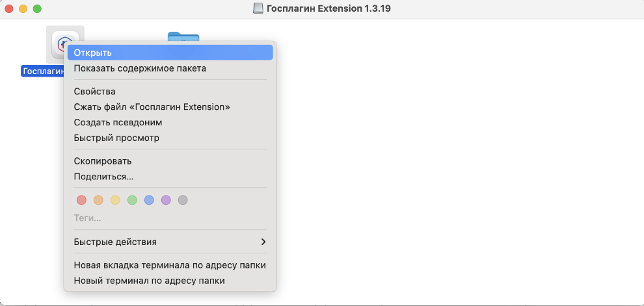Apply the orange color tag
Screen dimensions: 644x306
coord(98,200)
